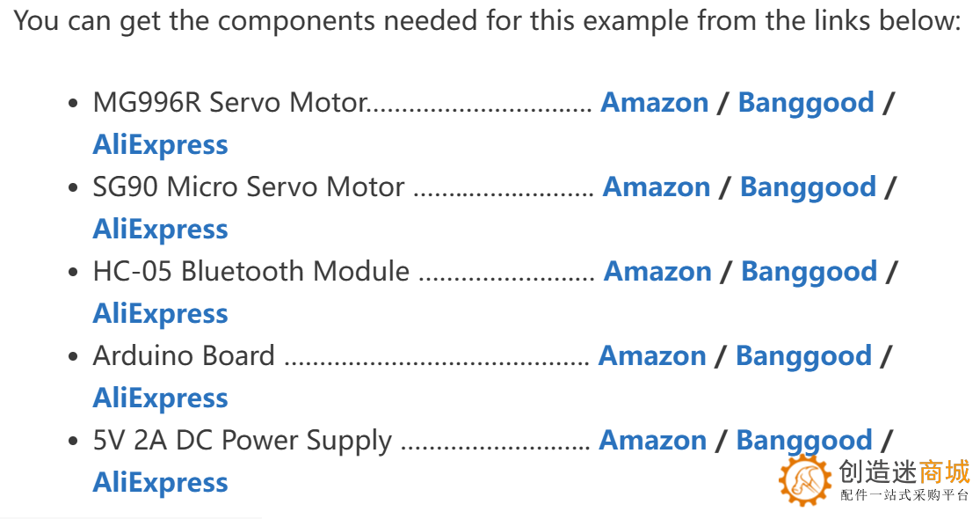Click Banggood link for SG90 Micro Servo

[808, 187]
